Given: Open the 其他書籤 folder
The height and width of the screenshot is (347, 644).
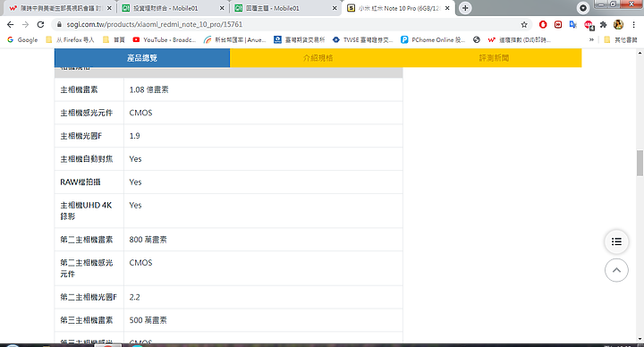Looking at the screenshot, I should [x=621, y=40].
